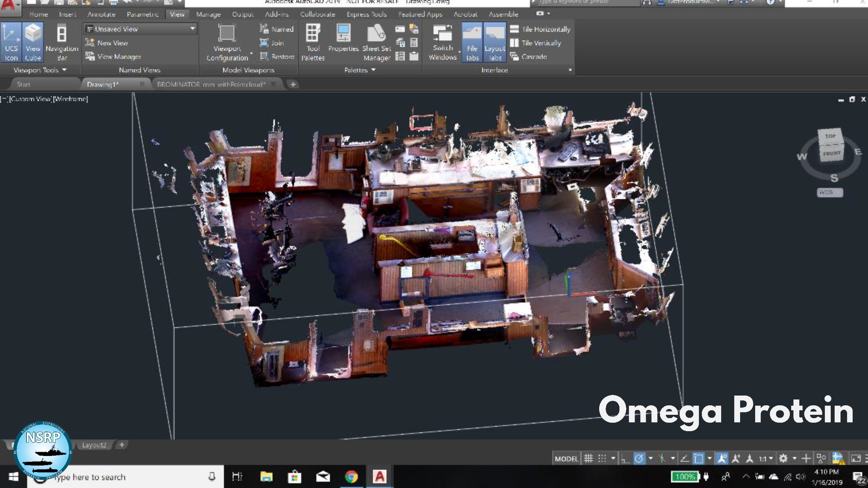Screen dimensions: 868x488
Task: Open the Home ribbon tab
Action: click(39, 14)
